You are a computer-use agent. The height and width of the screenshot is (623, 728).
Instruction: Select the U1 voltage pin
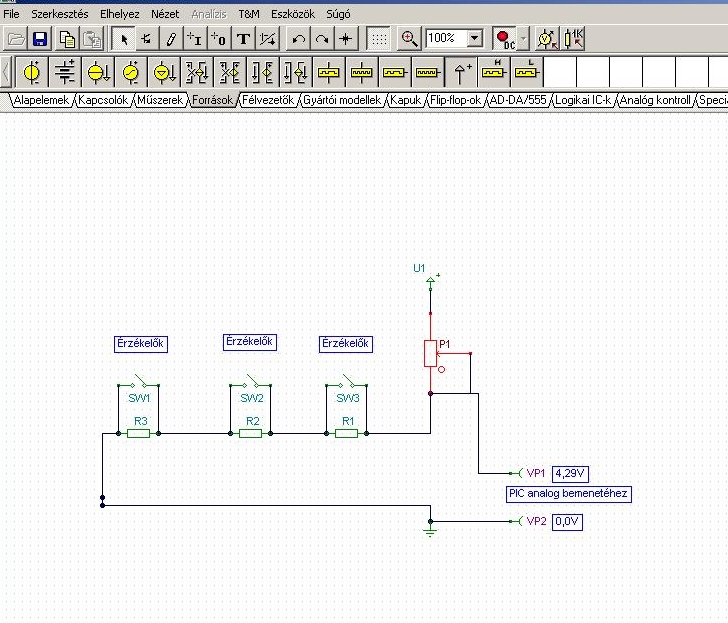pyautogui.click(x=430, y=283)
